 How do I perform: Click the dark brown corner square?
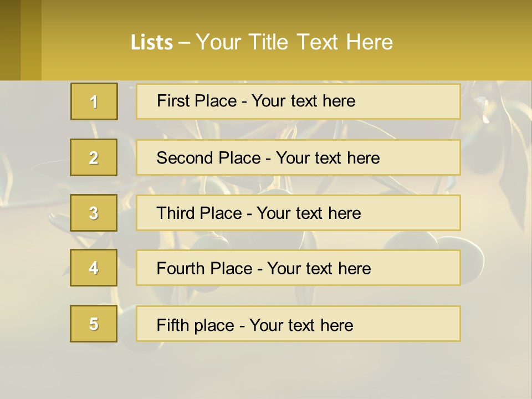(10, 40)
